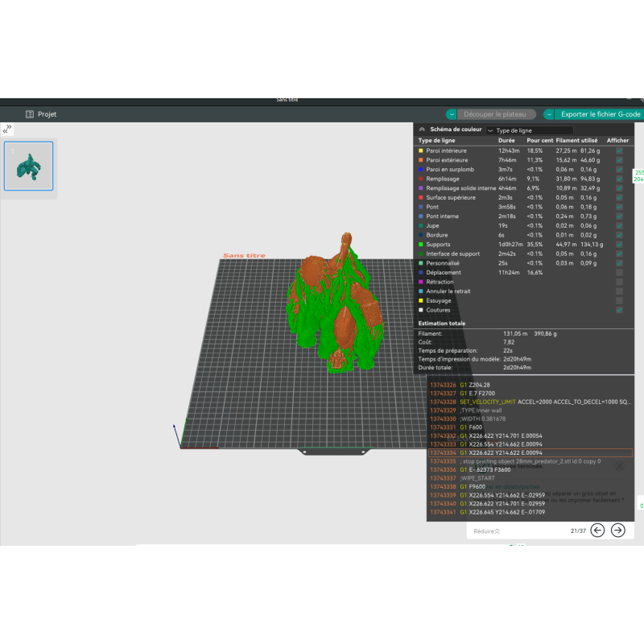This screenshot has width=644, height=644.
Task: Click the Projet panel icon
Action: [30, 114]
